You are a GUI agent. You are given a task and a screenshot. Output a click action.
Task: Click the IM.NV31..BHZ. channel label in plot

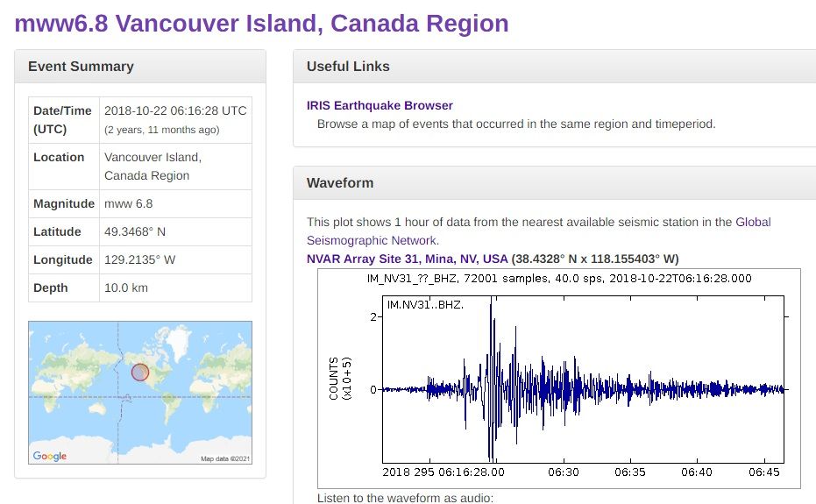(x=425, y=304)
